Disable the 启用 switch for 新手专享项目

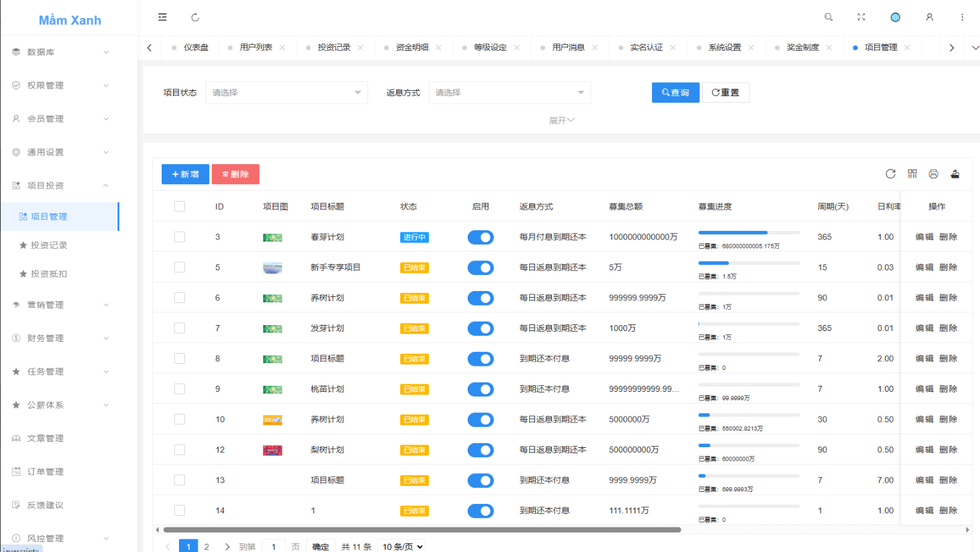tap(480, 268)
